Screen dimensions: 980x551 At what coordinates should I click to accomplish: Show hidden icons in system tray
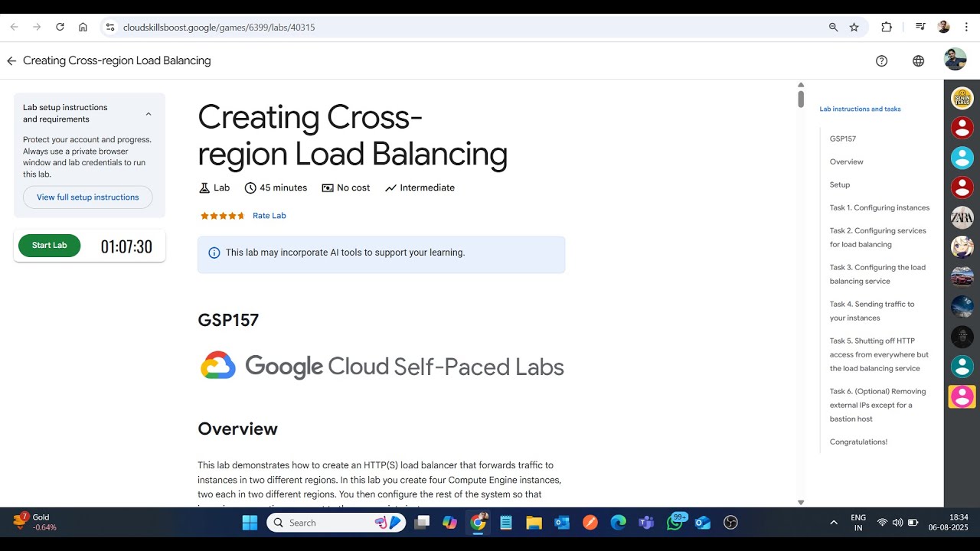click(834, 523)
